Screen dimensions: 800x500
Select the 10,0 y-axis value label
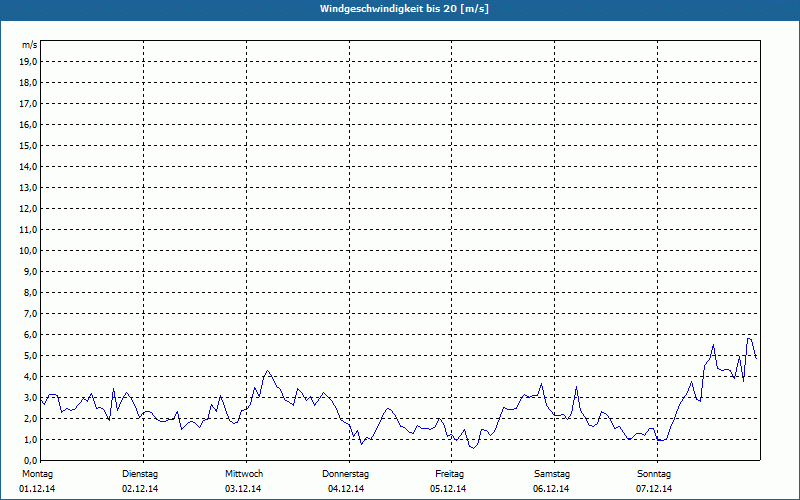29,250
